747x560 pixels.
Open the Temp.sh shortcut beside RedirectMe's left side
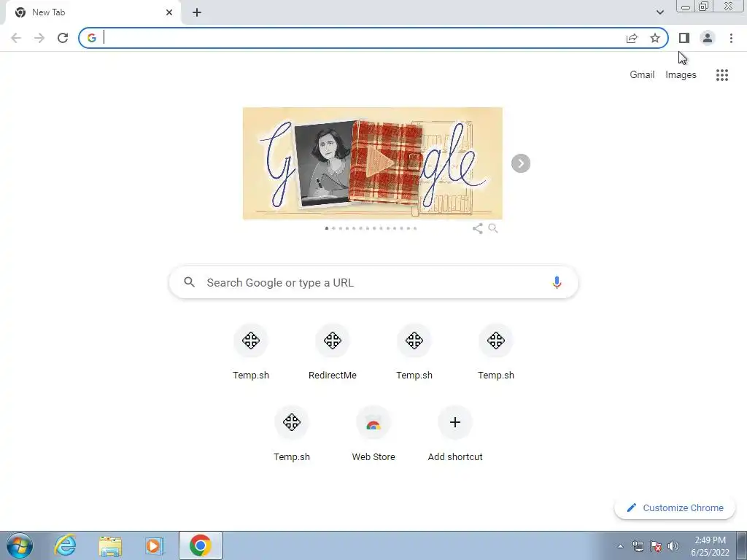tap(251, 352)
